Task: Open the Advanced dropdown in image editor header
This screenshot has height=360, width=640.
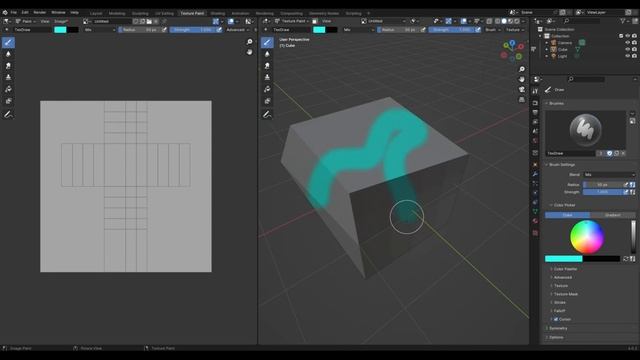Action: (238, 30)
